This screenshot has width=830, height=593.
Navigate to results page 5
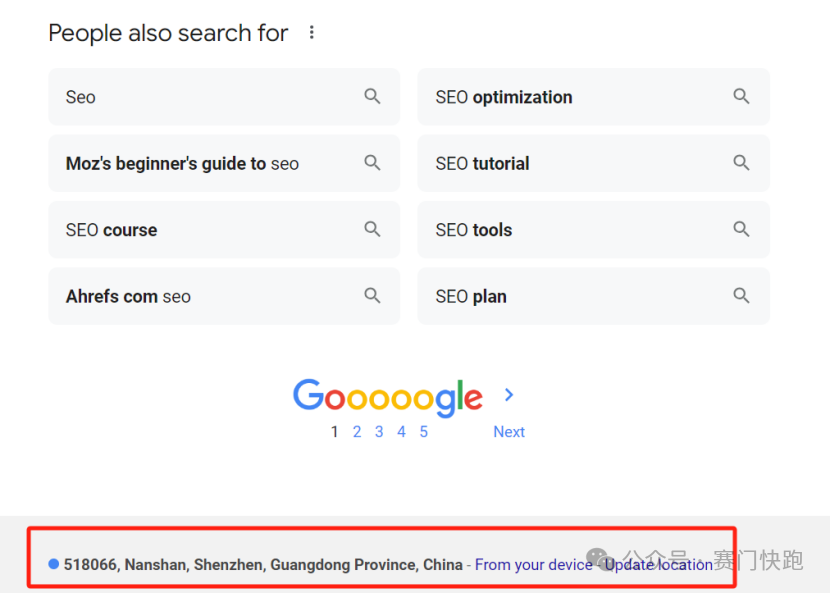click(x=424, y=432)
